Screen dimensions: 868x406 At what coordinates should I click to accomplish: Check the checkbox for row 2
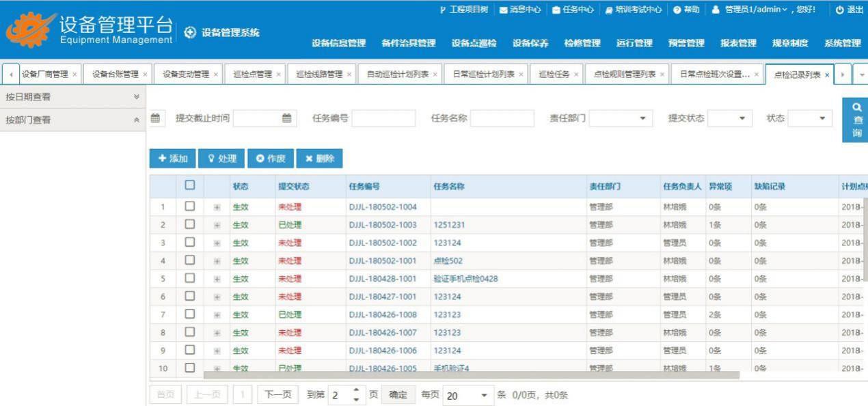point(190,225)
